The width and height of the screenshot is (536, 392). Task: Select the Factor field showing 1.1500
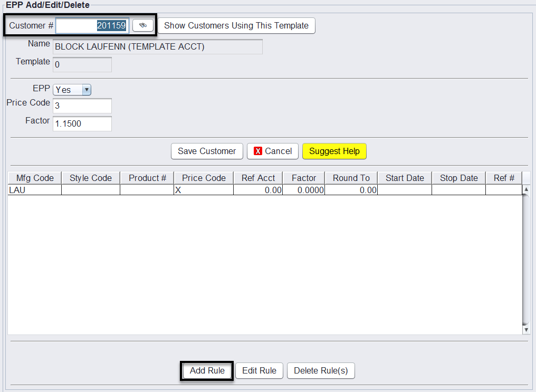pyautogui.click(x=82, y=124)
